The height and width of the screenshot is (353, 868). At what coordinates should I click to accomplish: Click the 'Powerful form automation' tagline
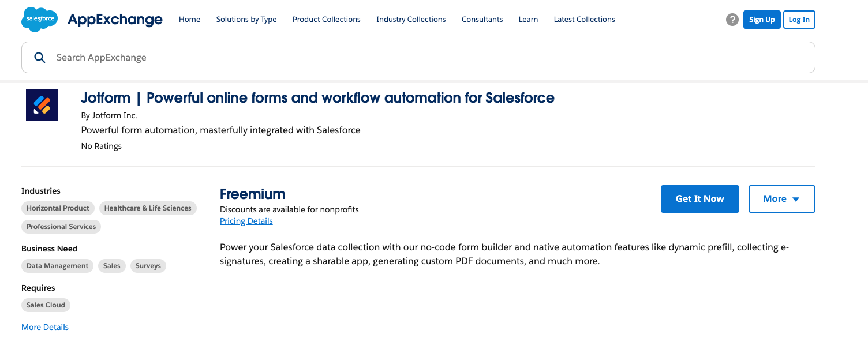pos(221,130)
